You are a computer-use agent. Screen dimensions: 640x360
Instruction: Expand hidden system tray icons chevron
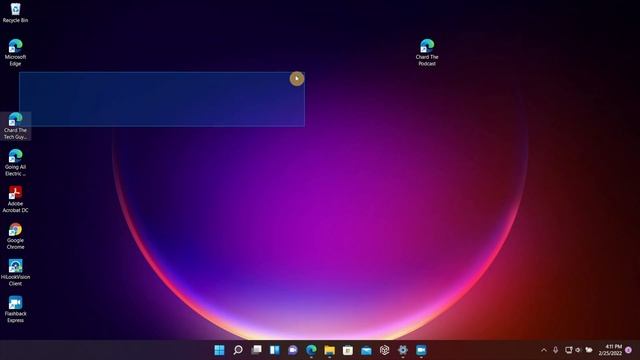click(544, 350)
